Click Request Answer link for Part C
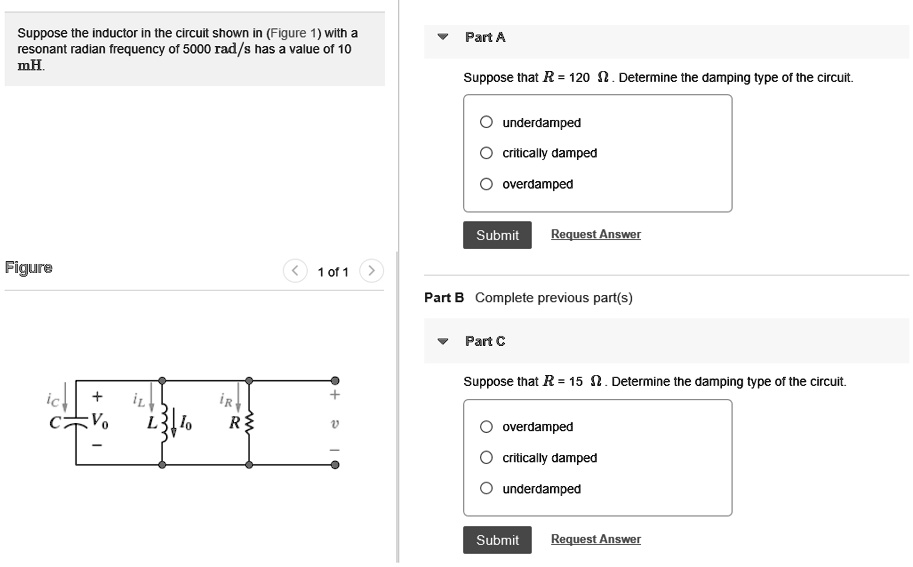The image size is (913, 567). (x=595, y=539)
